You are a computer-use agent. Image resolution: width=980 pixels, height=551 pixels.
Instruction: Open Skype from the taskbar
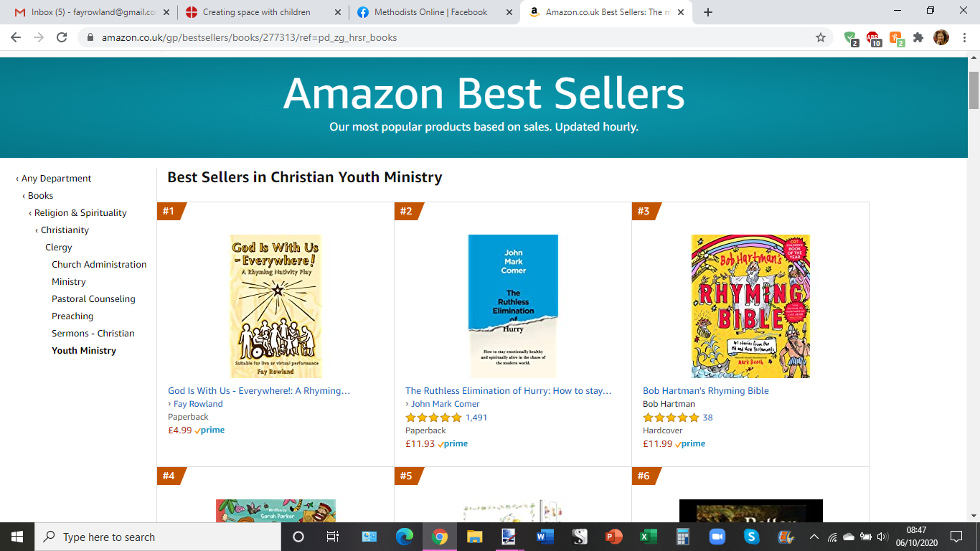tap(750, 536)
